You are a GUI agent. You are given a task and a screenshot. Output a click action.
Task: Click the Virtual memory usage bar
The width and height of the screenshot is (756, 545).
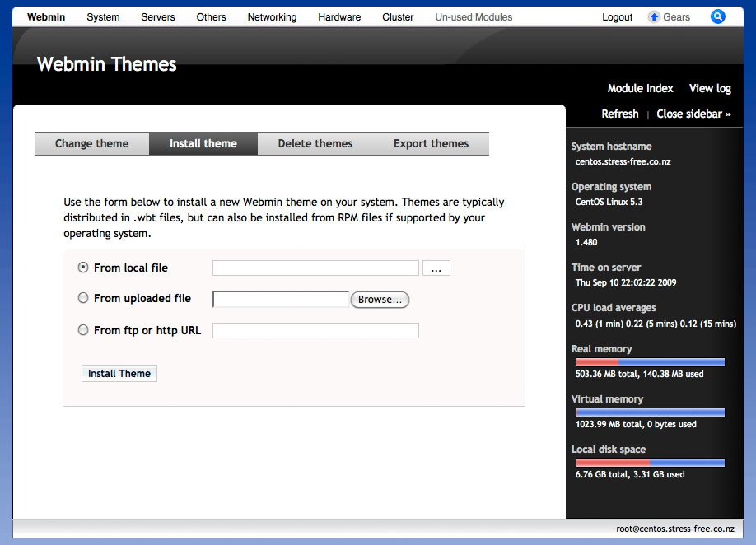650,412
